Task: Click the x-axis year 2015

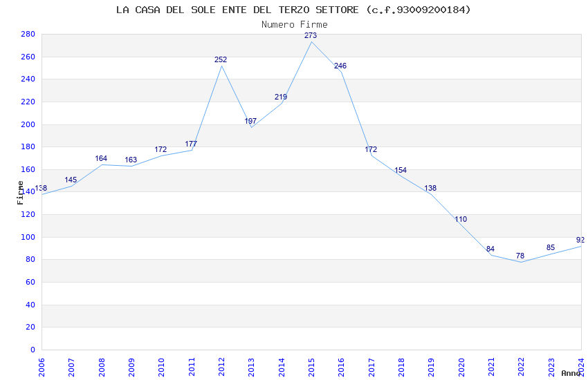Action: [311, 368]
